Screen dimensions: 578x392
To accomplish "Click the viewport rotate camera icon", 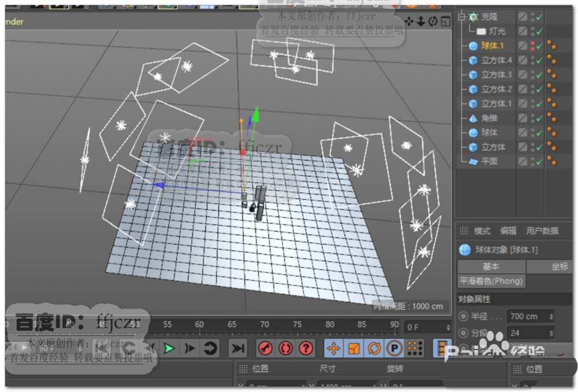I will click(433, 21).
